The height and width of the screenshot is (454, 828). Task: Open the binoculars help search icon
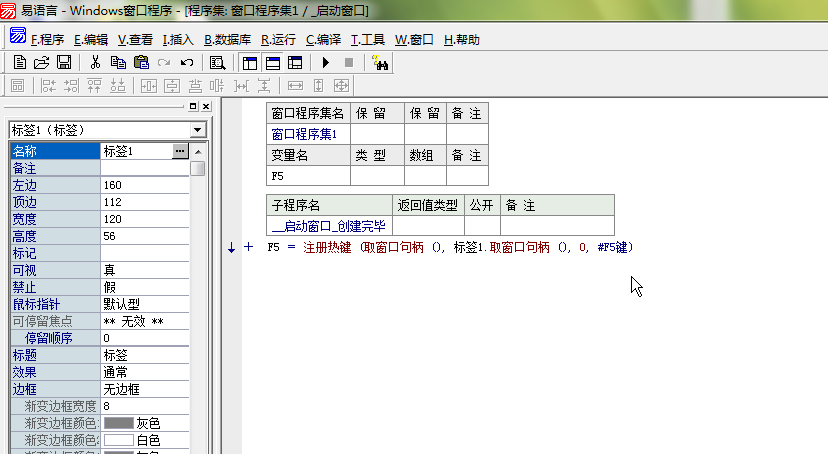(x=380, y=63)
